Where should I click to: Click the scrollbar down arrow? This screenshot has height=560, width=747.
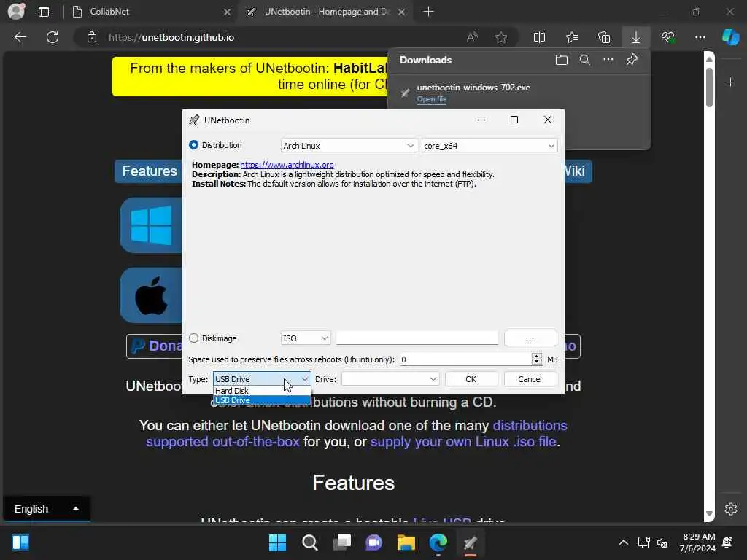pyautogui.click(x=709, y=513)
